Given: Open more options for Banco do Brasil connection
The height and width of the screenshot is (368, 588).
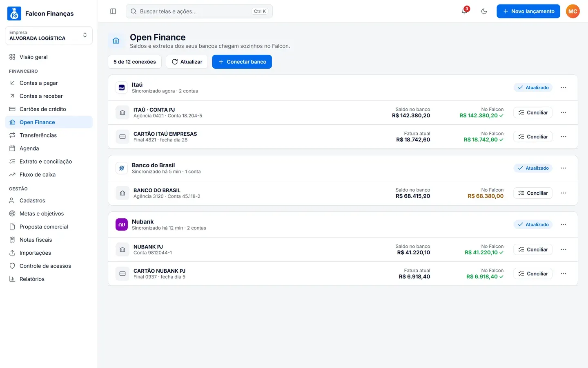Looking at the screenshot, I should (x=563, y=168).
